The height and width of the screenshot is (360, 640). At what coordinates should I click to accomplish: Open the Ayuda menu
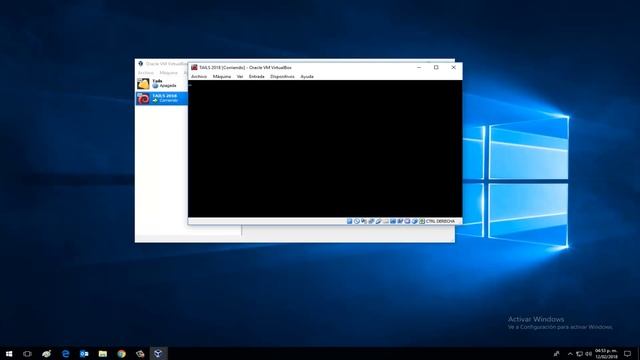[x=307, y=76]
